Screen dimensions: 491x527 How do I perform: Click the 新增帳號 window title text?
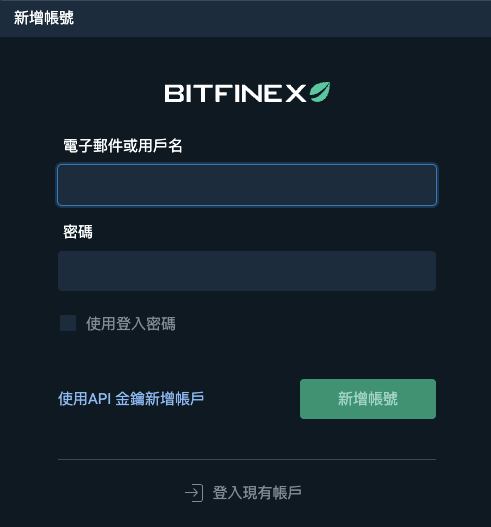(x=44, y=18)
